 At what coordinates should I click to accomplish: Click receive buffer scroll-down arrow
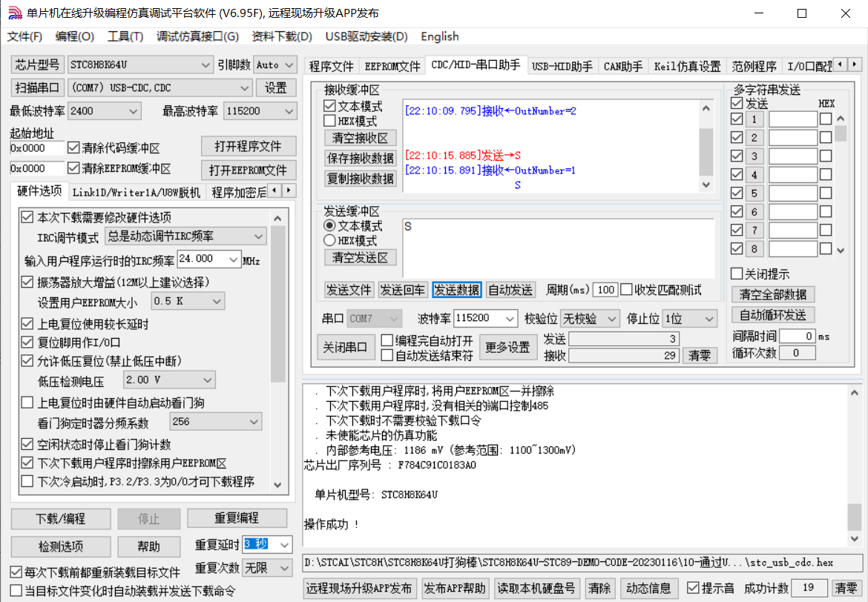[706, 185]
